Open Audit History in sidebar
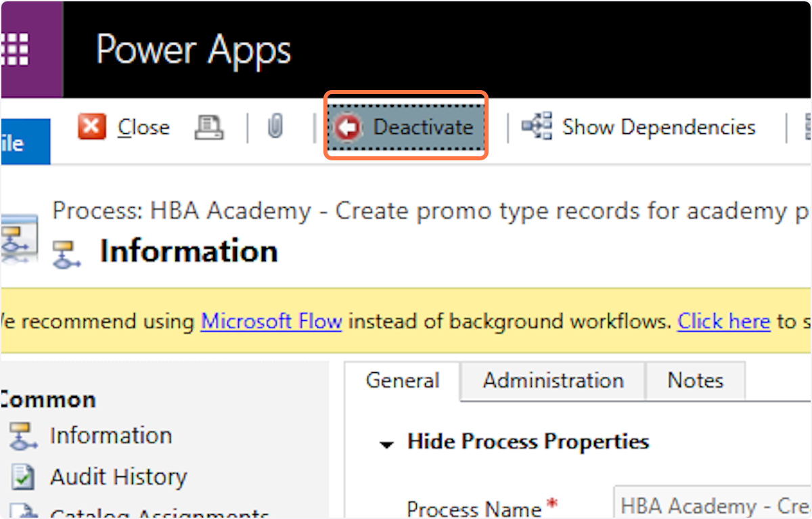812x519 pixels. point(118,477)
